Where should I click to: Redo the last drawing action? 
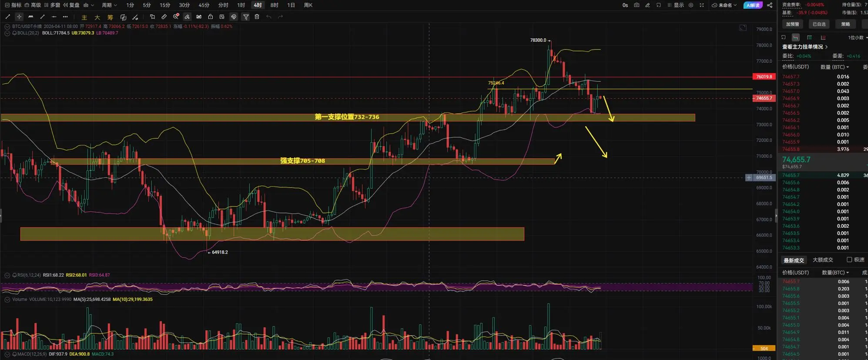(x=280, y=17)
